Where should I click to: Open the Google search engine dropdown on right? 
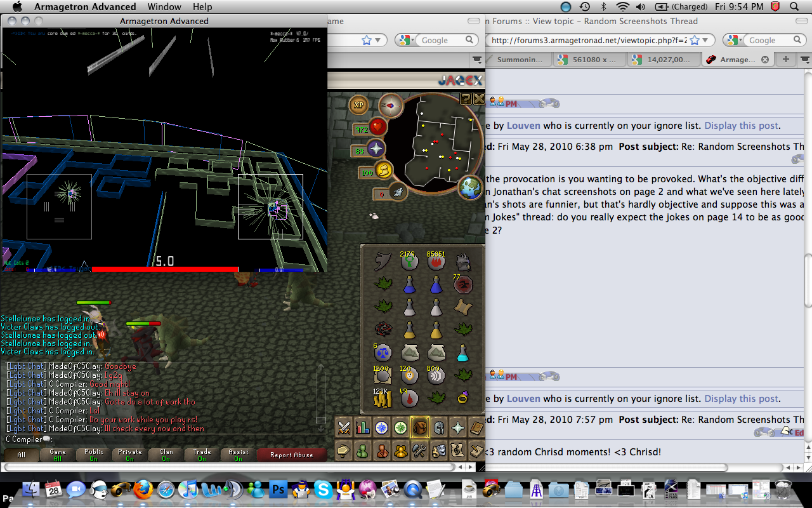[x=737, y=40]
